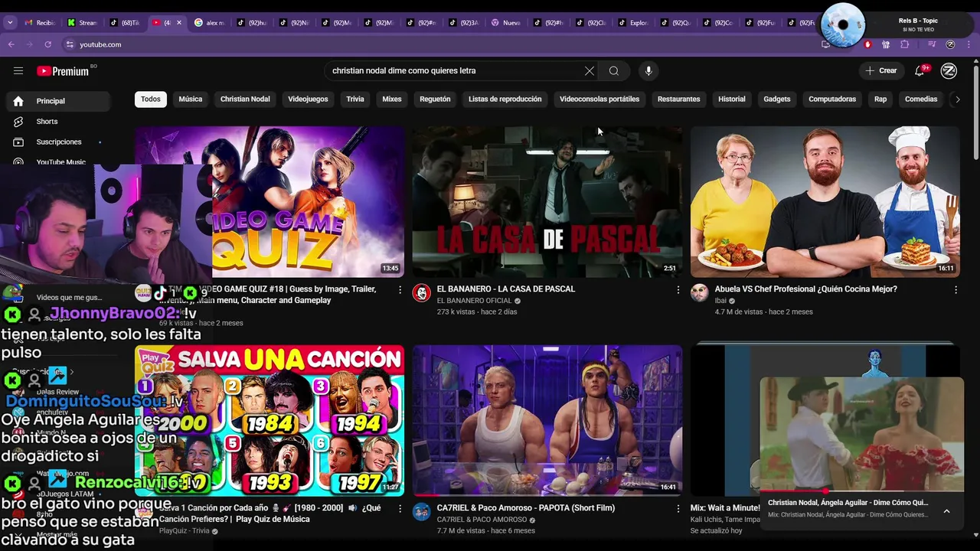Click the PlayQuiz - Trivia channel link
Screen dimensions: 980x551
pos(185,530)
